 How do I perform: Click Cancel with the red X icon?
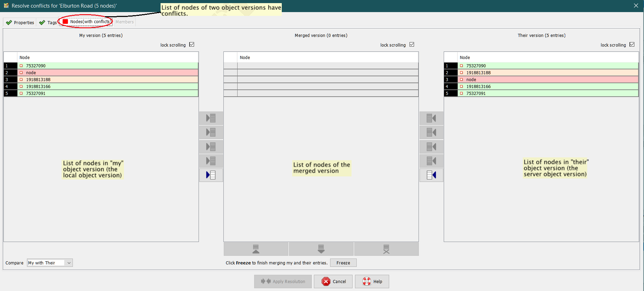[x=333, y=281]
